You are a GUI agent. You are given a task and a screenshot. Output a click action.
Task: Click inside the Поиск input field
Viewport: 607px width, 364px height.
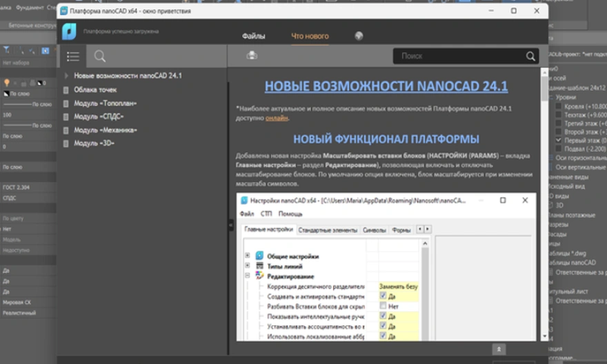(x=455, y=57)
